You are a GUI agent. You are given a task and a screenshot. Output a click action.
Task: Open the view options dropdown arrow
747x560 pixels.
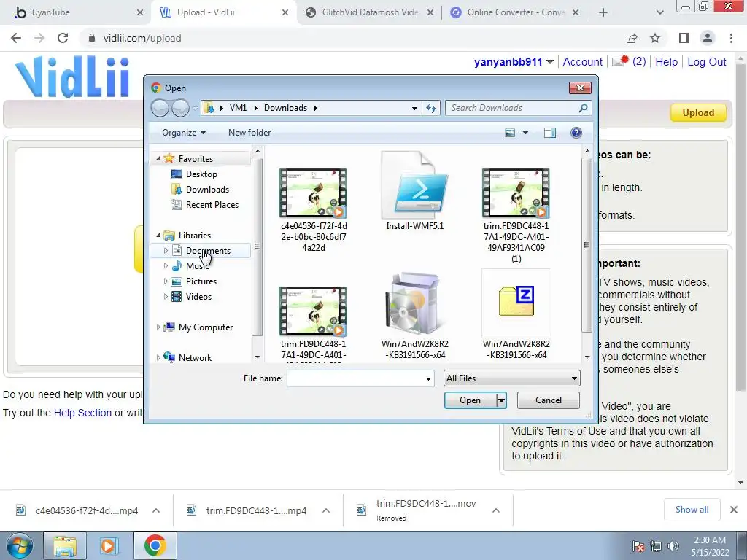(x=525, y=133)
